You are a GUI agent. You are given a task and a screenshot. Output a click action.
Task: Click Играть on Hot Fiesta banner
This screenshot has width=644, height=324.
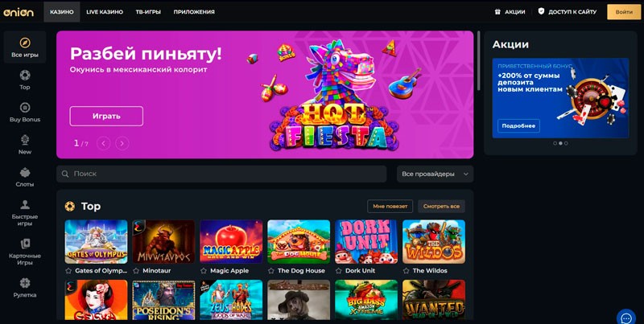pos(106,116)
